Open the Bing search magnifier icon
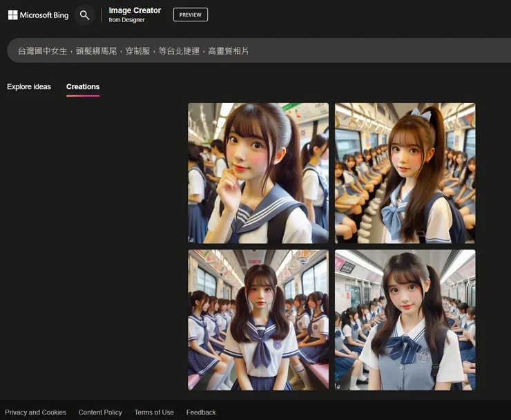 click(x=84, y=15)
